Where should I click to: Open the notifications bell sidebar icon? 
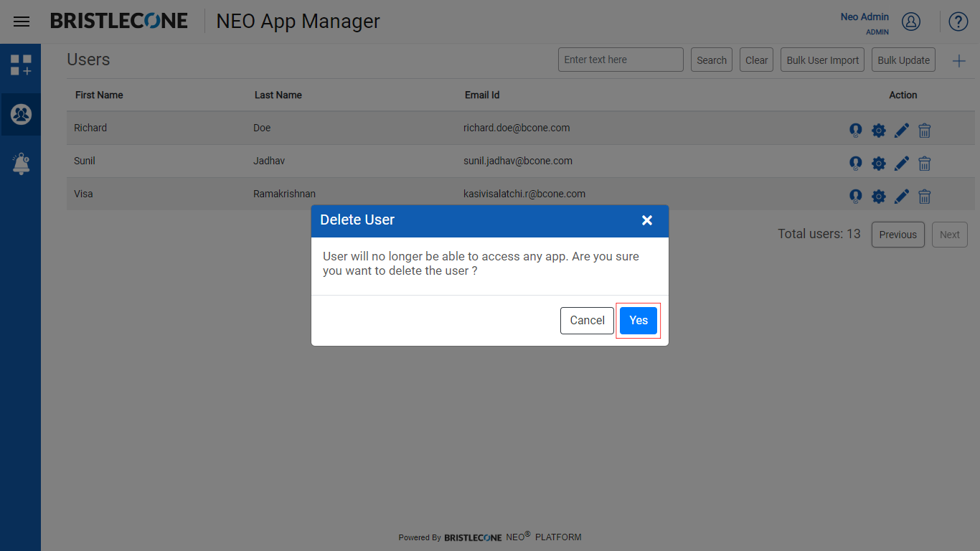click(21, 164)
